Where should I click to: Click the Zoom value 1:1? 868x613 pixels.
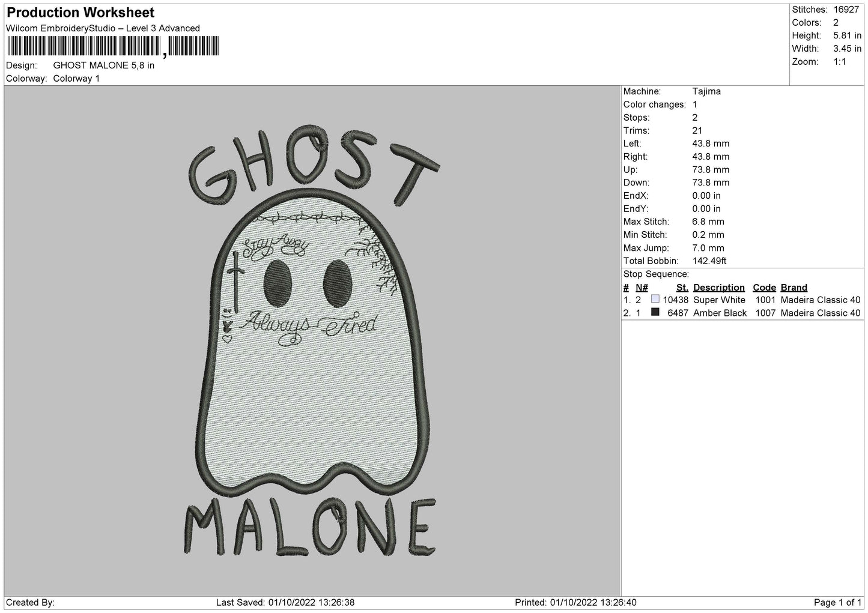click(x=840, y=62)
